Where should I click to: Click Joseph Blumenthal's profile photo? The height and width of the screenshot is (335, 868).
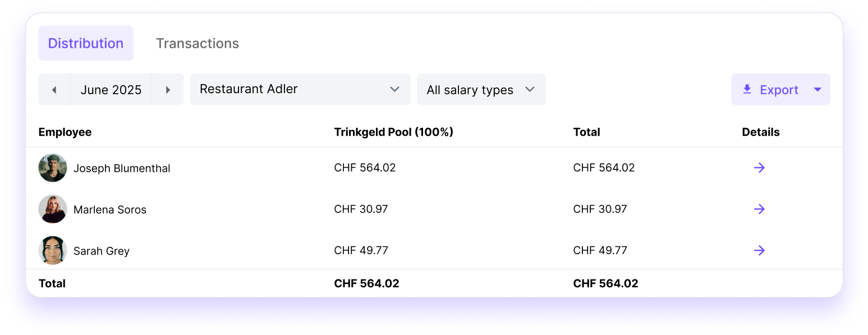click(x=52, y=167)
